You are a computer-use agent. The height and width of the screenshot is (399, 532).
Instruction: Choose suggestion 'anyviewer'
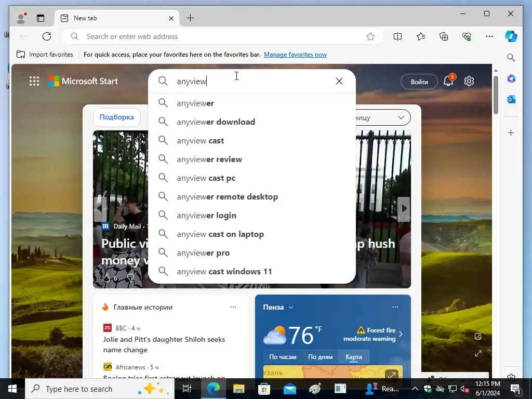pyautogui.click(x=252, y=103)
